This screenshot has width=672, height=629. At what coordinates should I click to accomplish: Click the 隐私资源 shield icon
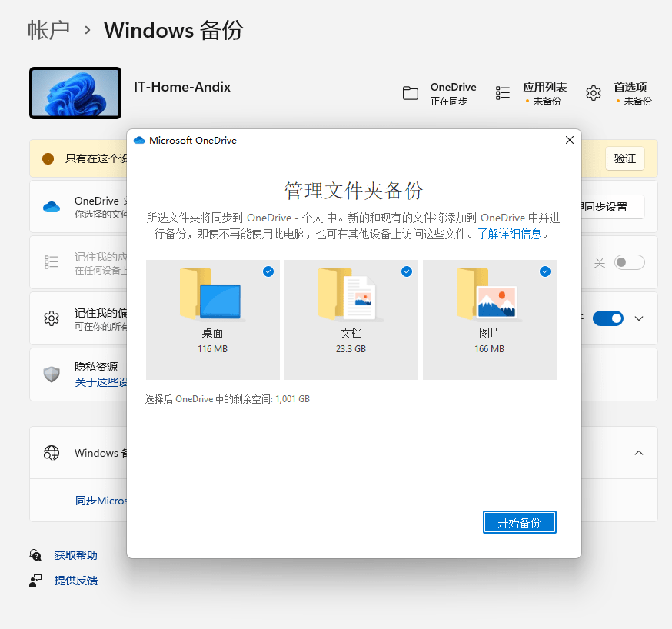click(51, 374)
